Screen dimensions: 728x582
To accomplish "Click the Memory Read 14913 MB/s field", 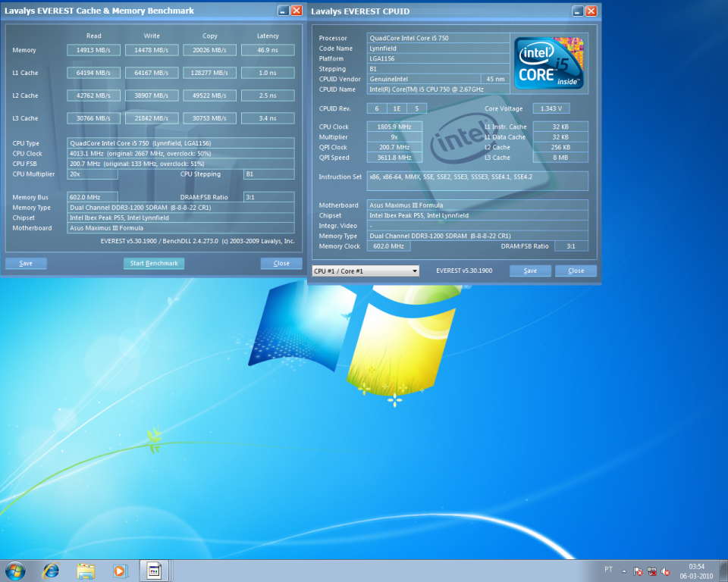I will [x=94, y=50].
